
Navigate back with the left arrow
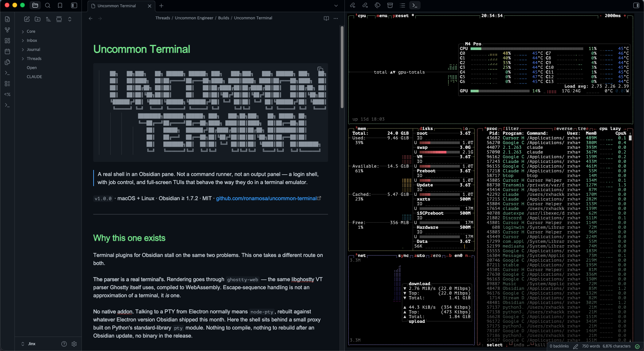pos(91,18)
